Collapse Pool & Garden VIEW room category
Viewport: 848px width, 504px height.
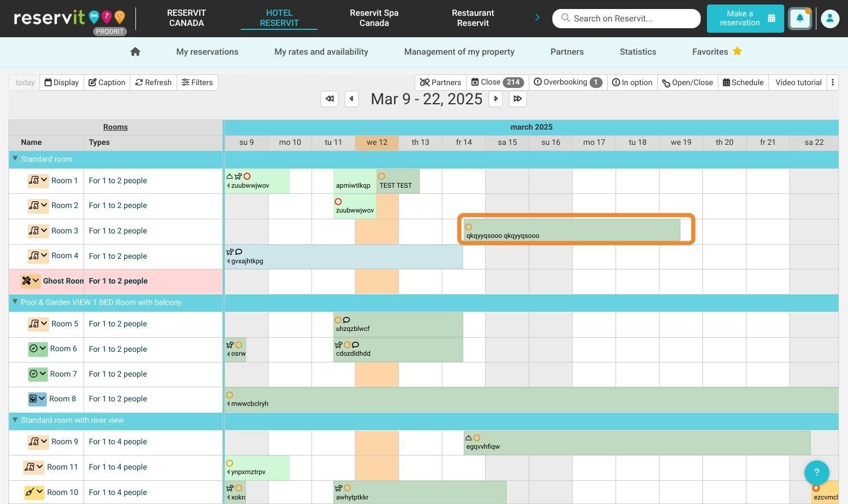pyautogui.click(x=15, y=302)
